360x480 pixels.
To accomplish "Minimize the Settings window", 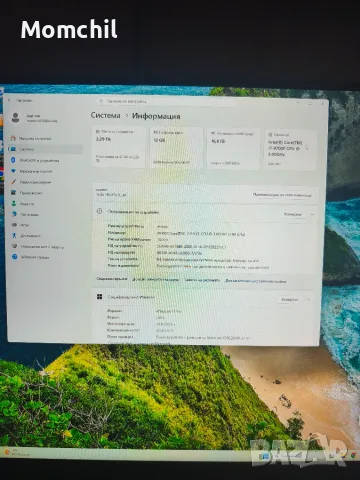I will click(x=298, y=103).
